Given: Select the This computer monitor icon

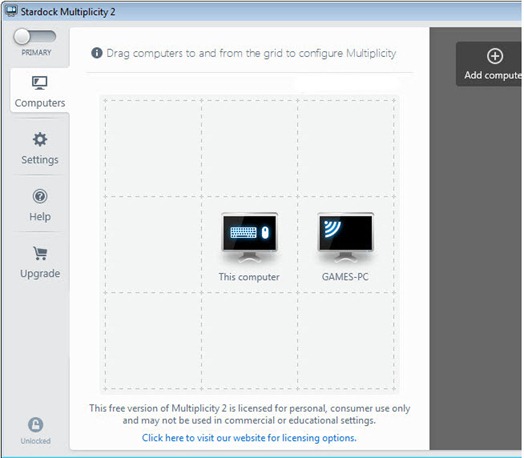Looking at the screenshot, I should pyautogui.click(x=250, y=238).
